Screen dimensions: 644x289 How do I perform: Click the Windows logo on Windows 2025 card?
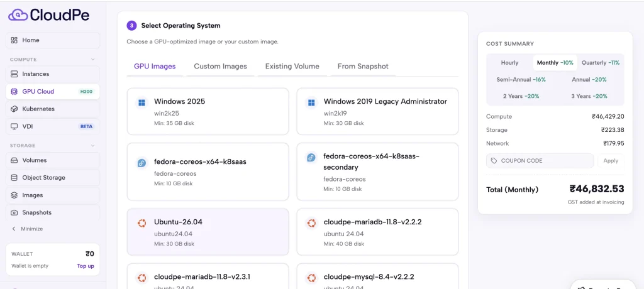tap(142, 102)
